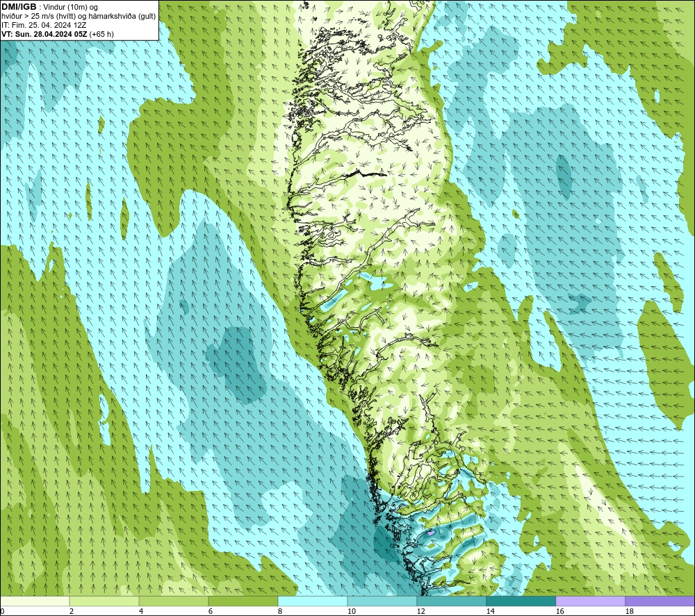This screenshot has height=616, width=695.
Task: Click the 12–14 m/s teal legend swatch
Action: (451, 601)
